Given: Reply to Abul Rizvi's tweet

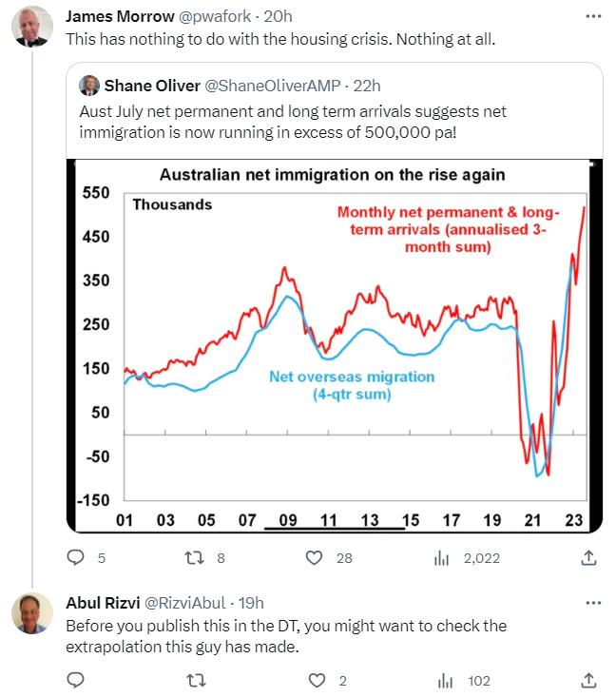Looking at the screenshot, I should pyautogui.click(x=76, y=680).
